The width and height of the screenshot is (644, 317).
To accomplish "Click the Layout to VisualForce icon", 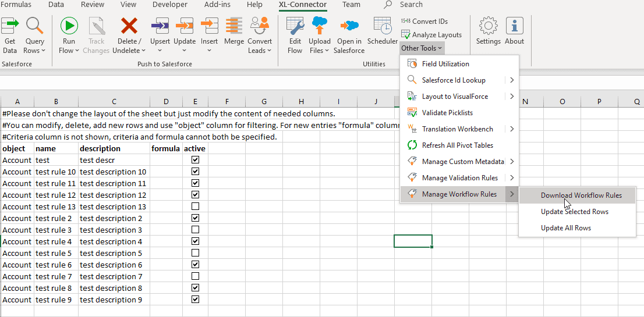I will pos(412,97).
